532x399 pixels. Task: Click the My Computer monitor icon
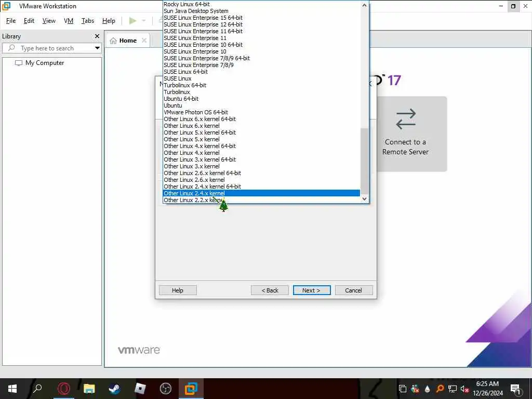point(19,63)
